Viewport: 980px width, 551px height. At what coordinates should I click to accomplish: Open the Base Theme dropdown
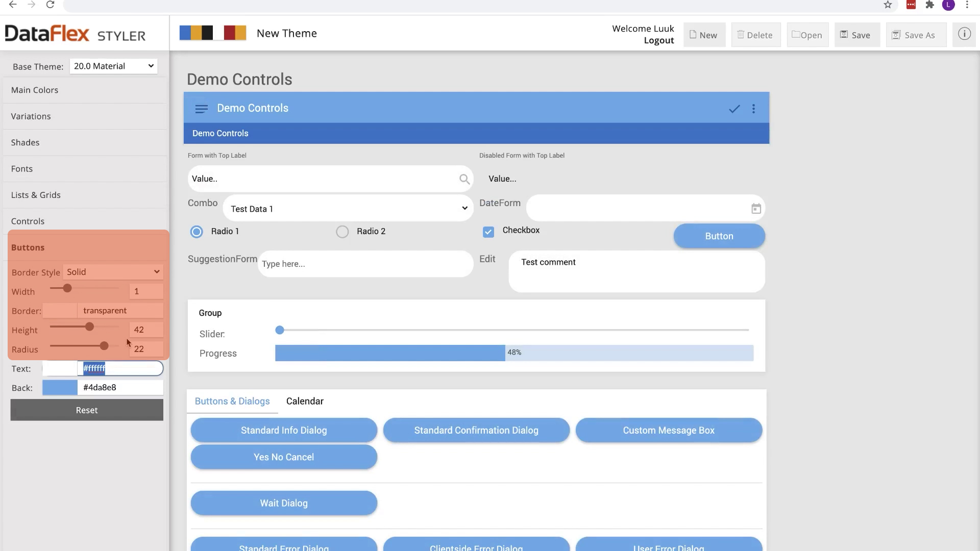(x=113, y=66)
